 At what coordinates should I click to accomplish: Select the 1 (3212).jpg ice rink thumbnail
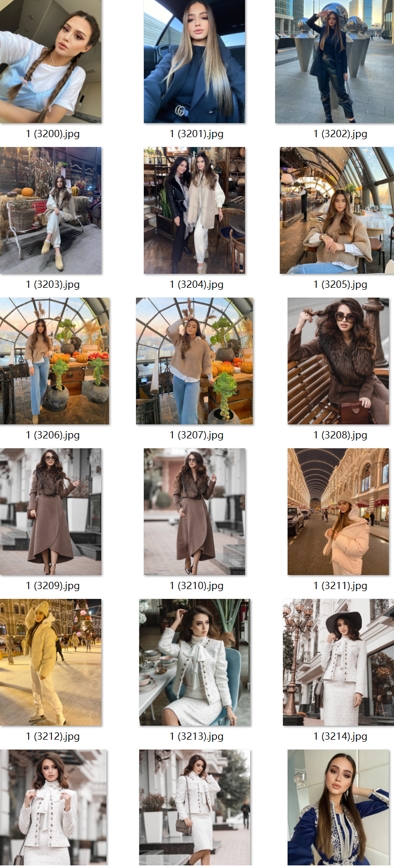50,662
